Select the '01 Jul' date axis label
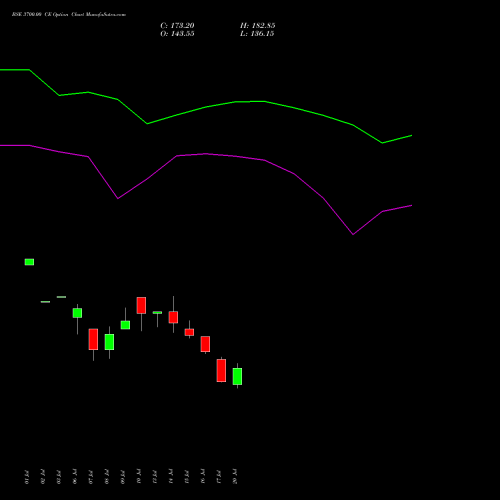Viewport: 500px width, 500px height. (x=27, y=477)
